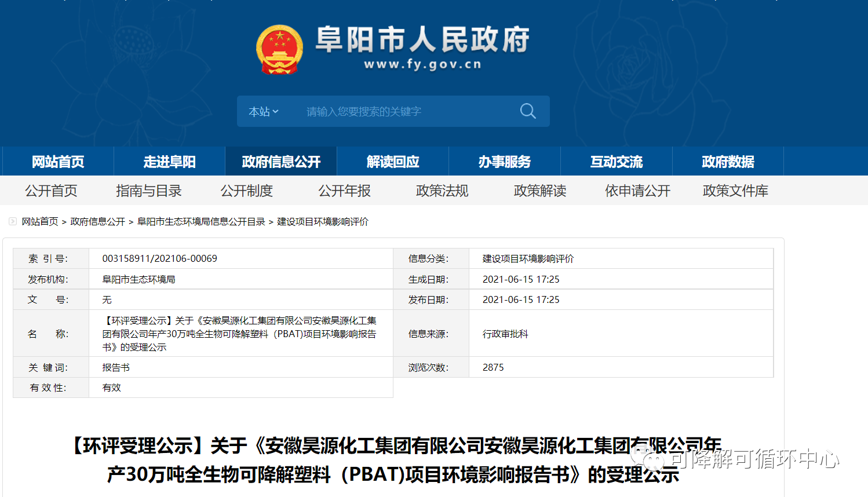
Task: Click the 阜阳市人民政府 site title
Action: coord(422,40)
